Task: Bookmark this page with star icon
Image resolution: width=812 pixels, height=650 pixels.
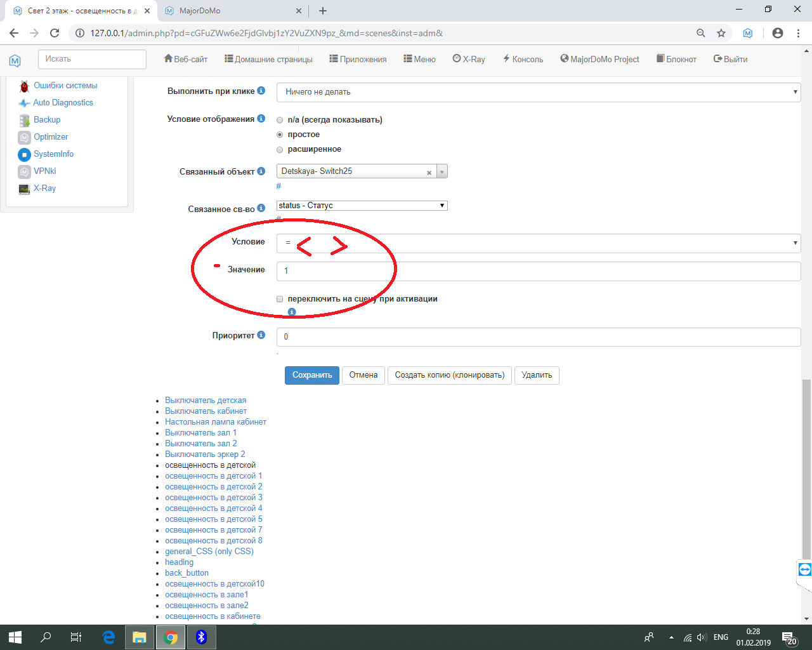Action: click(x=721, y=33)
